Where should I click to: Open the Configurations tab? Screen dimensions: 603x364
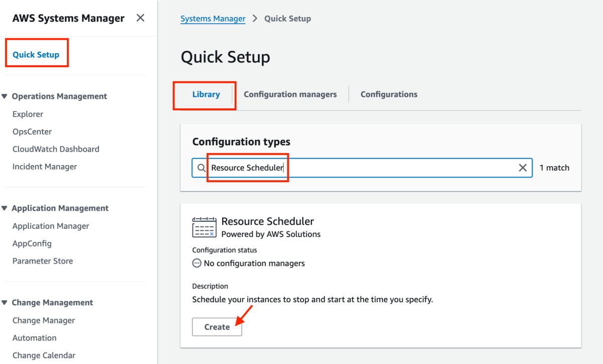click(389, 94)
